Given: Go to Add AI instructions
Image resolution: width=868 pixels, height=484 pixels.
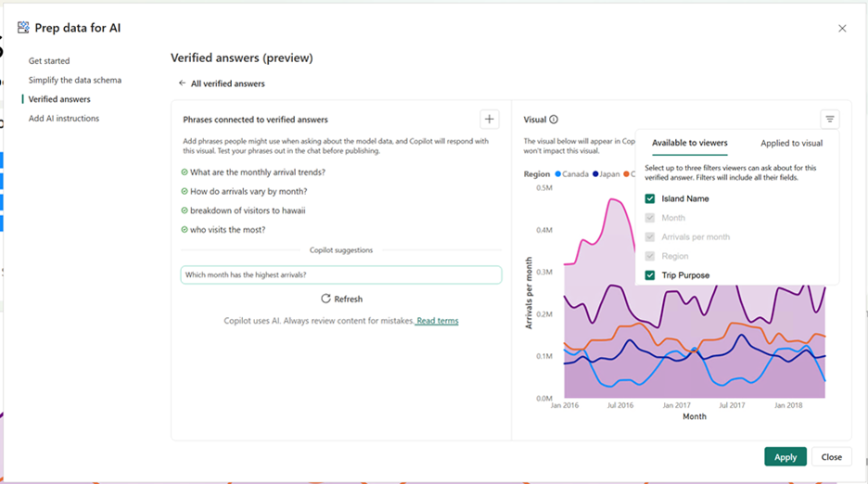Looking at the screenshot, I should click(63, 119).
